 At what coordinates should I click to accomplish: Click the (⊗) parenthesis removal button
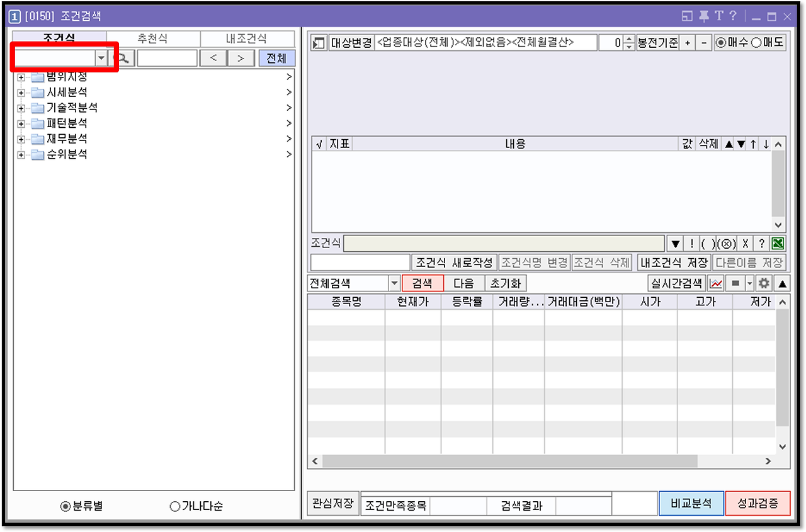pos(727,244)
